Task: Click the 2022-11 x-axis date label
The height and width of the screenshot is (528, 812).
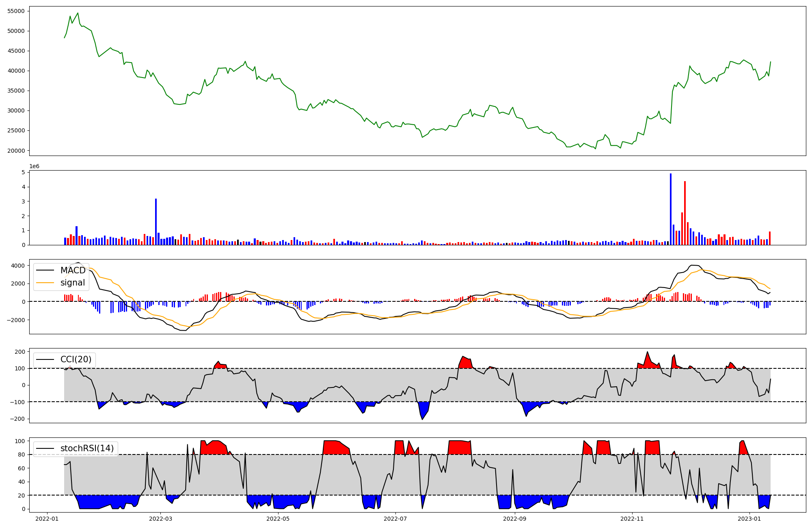Action: coord(632,519)
